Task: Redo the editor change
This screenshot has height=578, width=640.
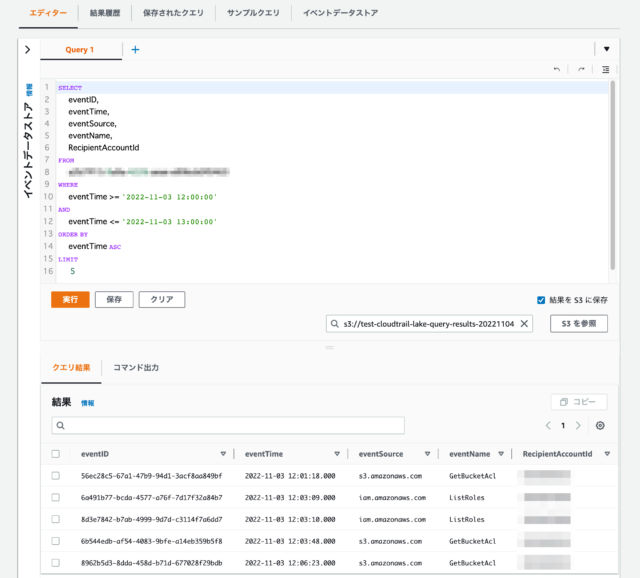Action: 581,69
